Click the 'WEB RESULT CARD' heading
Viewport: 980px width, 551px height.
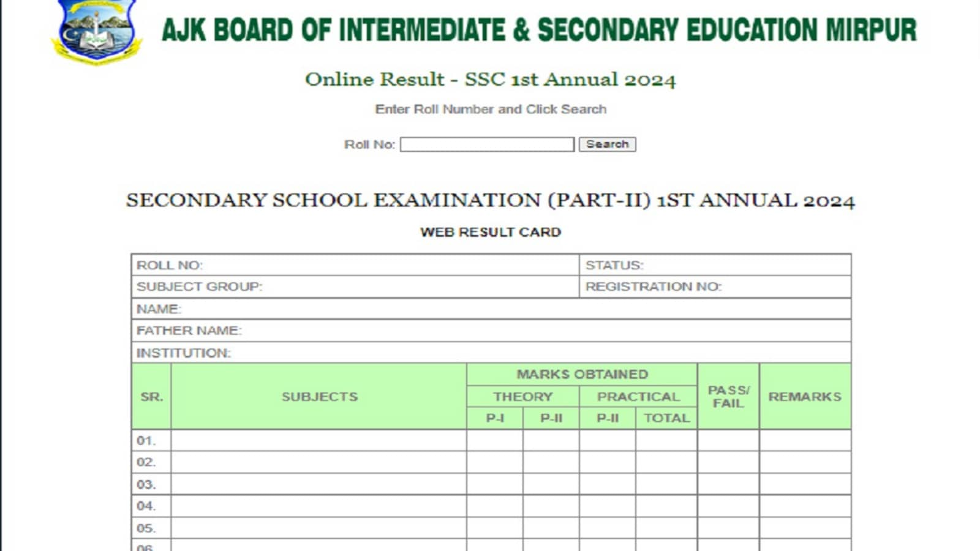[491, 232]
